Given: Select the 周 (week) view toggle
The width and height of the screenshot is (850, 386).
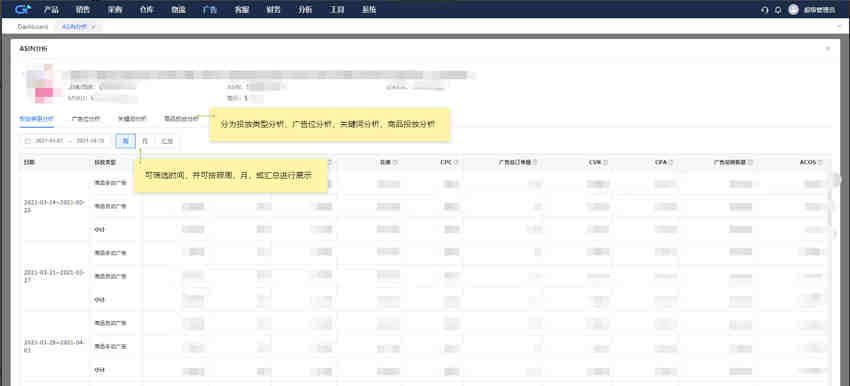Looking at the screenshot, I should [126, 141].
